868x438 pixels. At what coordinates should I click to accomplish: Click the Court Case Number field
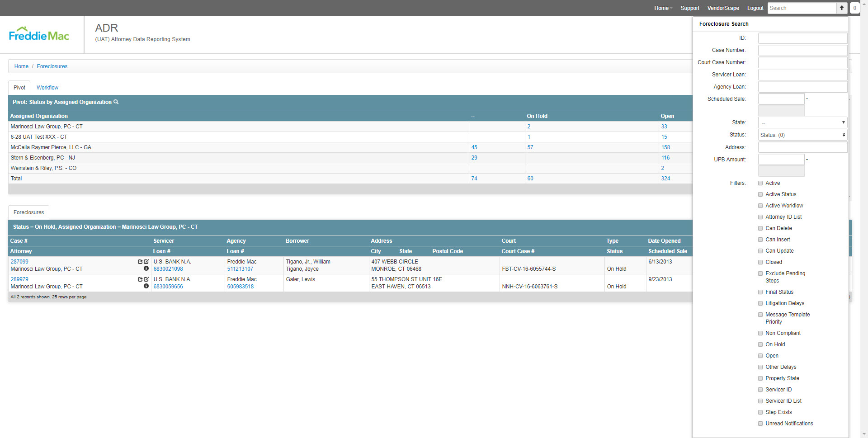click(x=802, y=62)
